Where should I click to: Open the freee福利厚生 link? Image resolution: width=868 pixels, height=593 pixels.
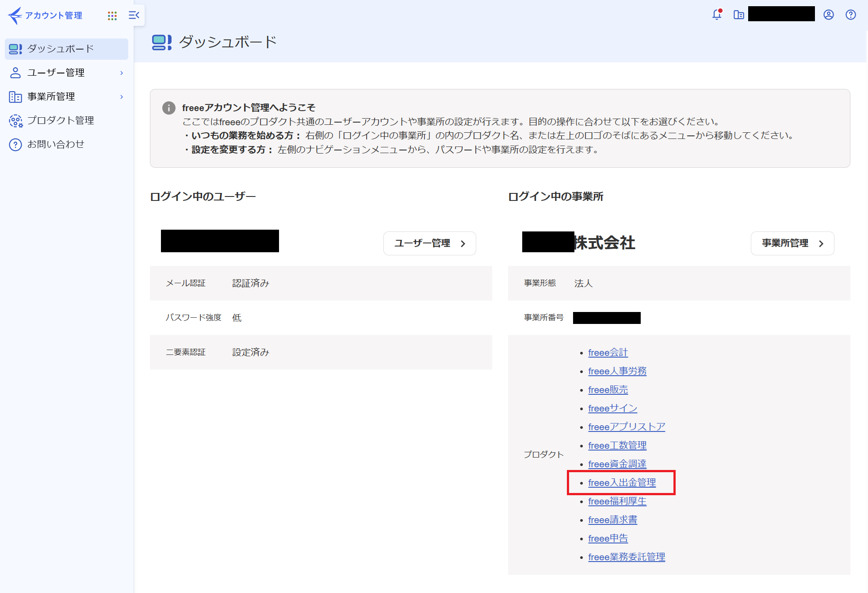(617, 501)
